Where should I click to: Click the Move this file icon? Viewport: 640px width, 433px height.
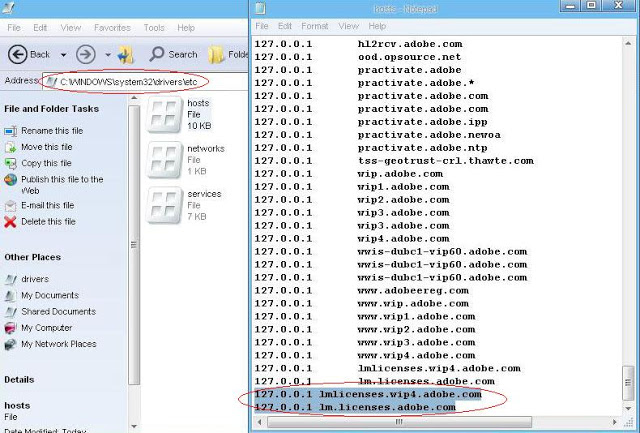click(10, 147)
